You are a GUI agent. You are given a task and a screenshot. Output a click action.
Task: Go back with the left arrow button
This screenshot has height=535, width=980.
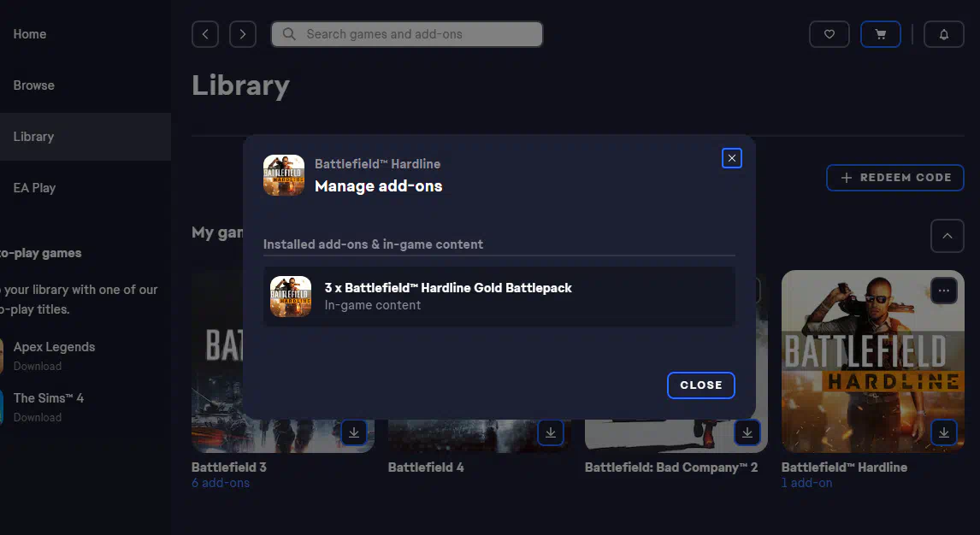pyautogui.click(x=205, y=34)
